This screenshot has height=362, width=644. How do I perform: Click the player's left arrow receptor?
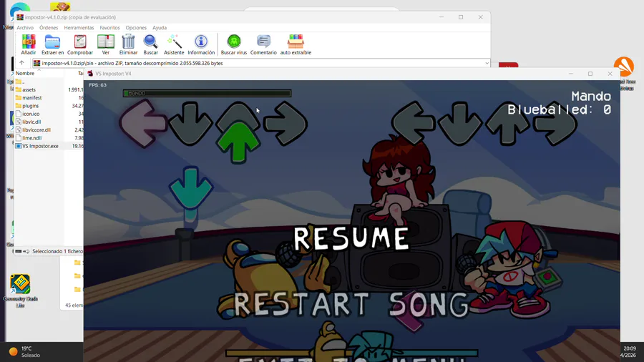[414, 122]
